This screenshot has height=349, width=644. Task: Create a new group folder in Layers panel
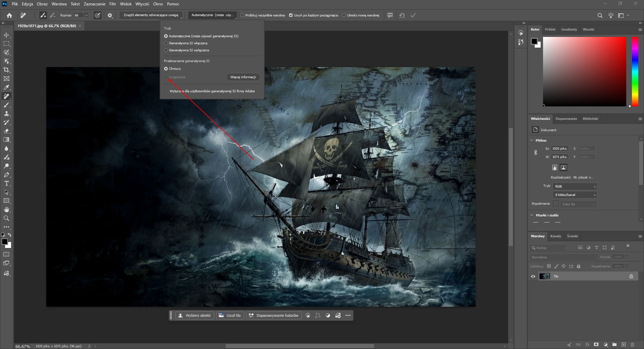coord(614,344)
